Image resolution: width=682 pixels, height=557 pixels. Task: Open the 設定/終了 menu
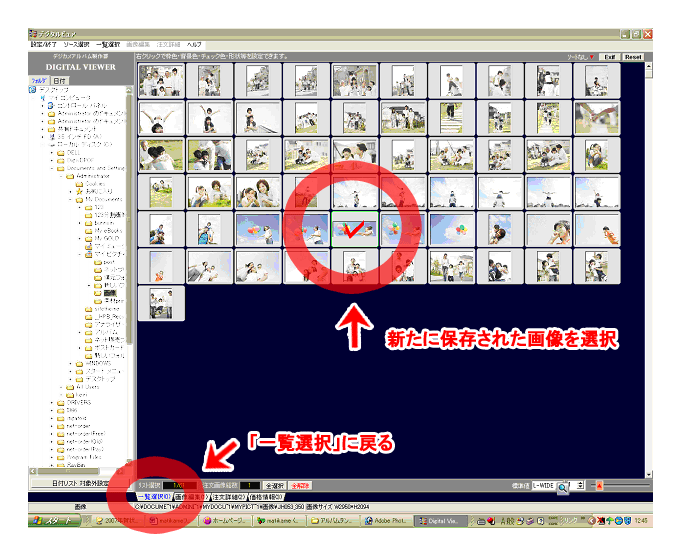click(43, 44)
